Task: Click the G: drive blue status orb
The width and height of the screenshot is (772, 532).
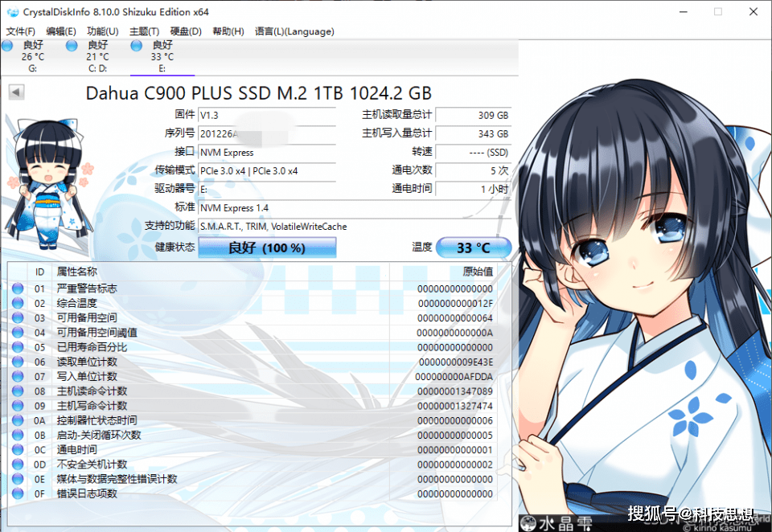Action: [x=7, y=46]
